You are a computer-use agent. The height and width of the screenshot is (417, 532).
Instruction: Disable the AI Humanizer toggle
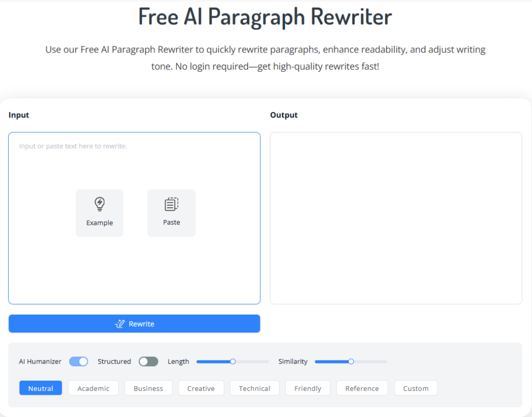coord(78,361)
